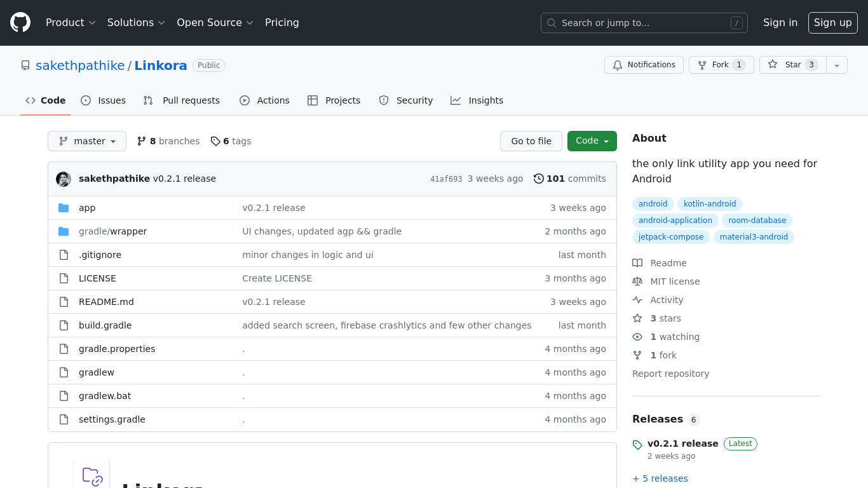Click the room-database topic tag
The image size is (868, 488).
(757, 220)
